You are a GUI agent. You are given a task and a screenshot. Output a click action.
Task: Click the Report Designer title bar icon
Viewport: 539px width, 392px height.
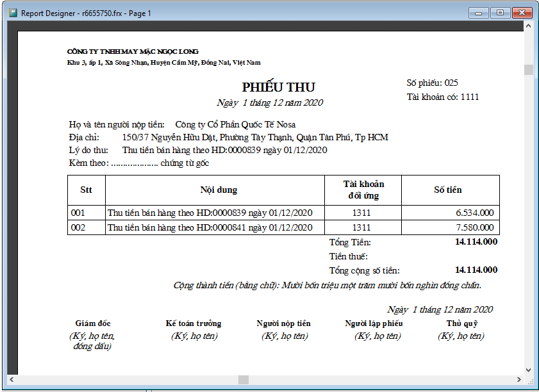[x=13, y=13]
